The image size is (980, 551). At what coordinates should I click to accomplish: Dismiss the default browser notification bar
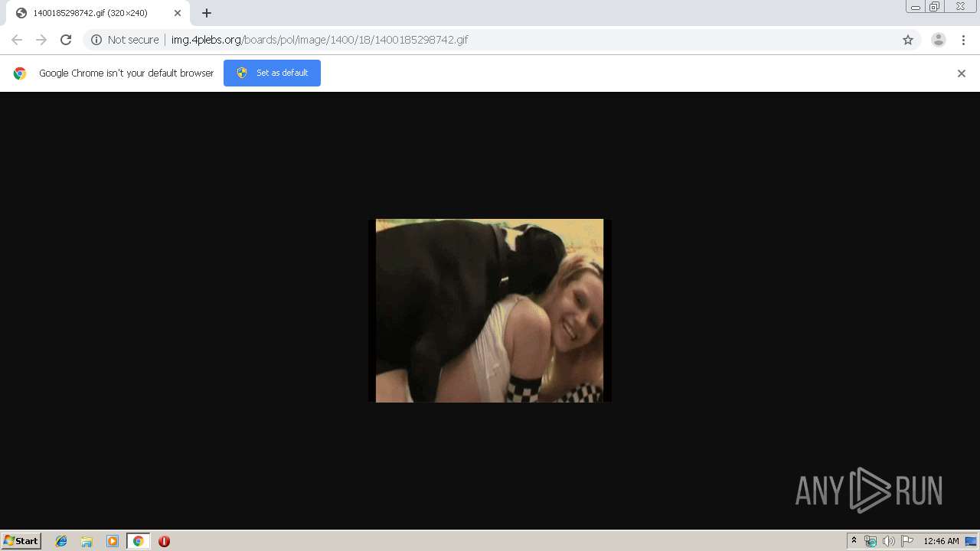[x=962, y=73]
